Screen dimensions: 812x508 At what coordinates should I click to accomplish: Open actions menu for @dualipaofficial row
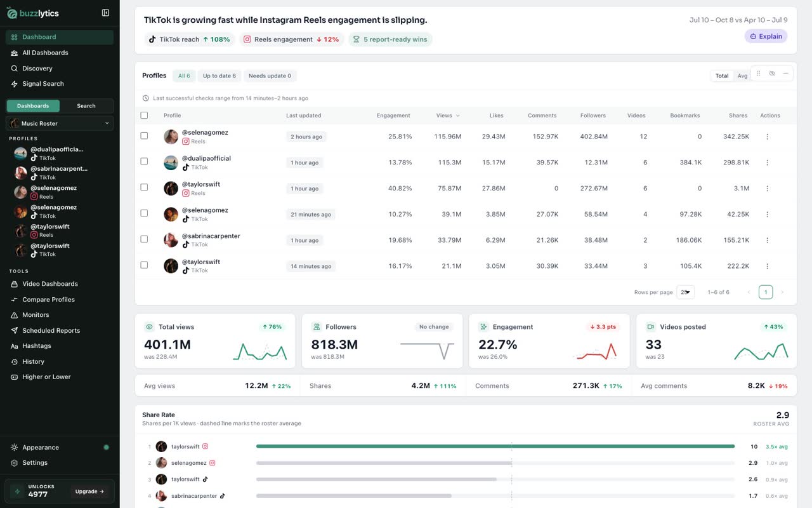tap(767, 163)
